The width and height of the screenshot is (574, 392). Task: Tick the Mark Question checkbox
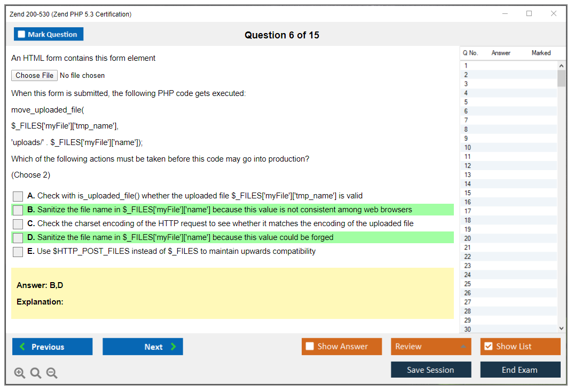click(x=22, y=34)
